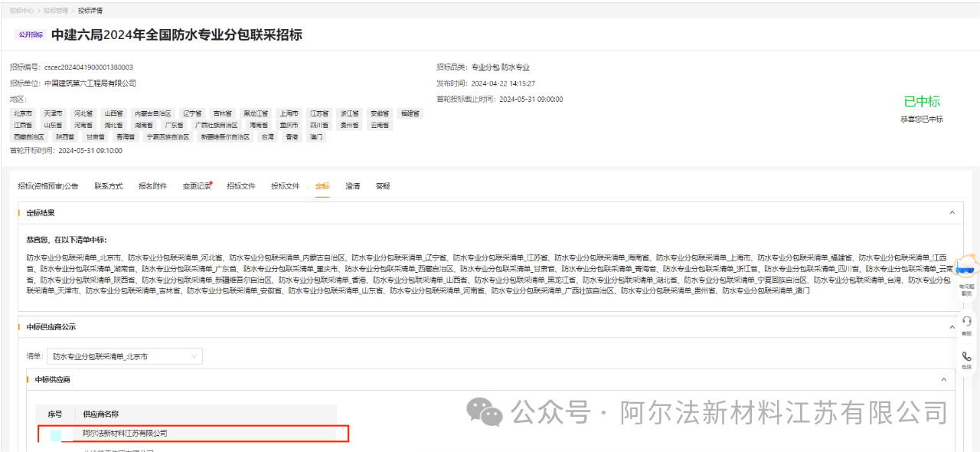Switch to 联系方式 tab
The image size is (980, 452).
click(x=109, y=186)
